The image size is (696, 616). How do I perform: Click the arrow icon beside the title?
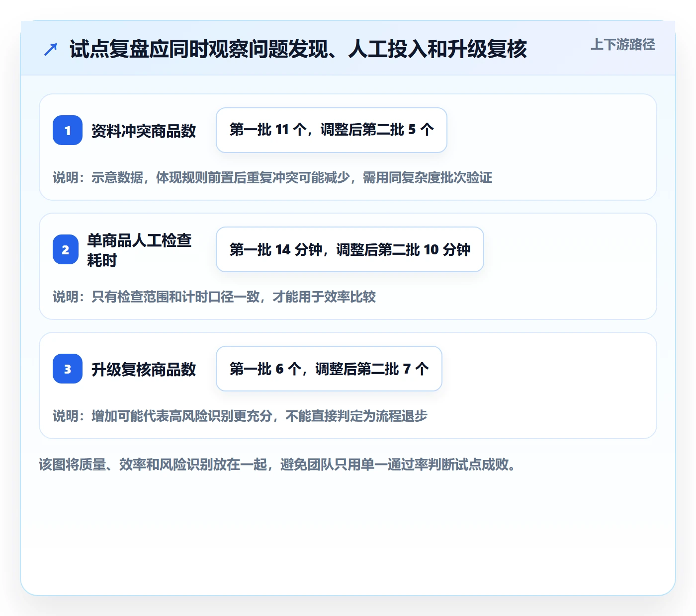click(x=50, y=49)
